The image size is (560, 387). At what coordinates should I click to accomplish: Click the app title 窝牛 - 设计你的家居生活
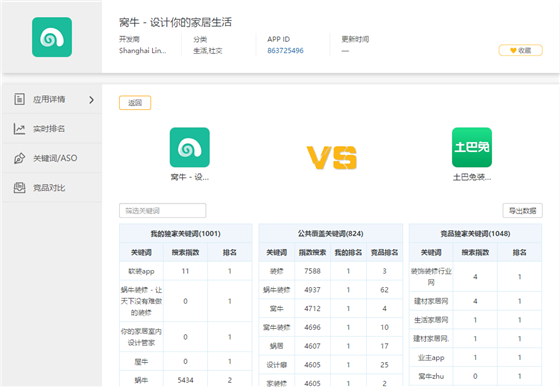coord(175,22)
